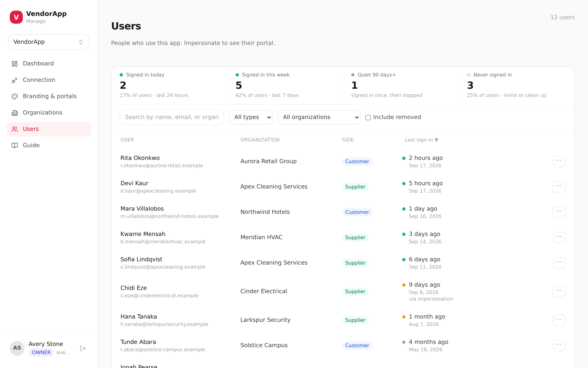The height and width of the screenshot is (368, 588).
Task: Click the Signed in today stat card
Action: (169, 85)
